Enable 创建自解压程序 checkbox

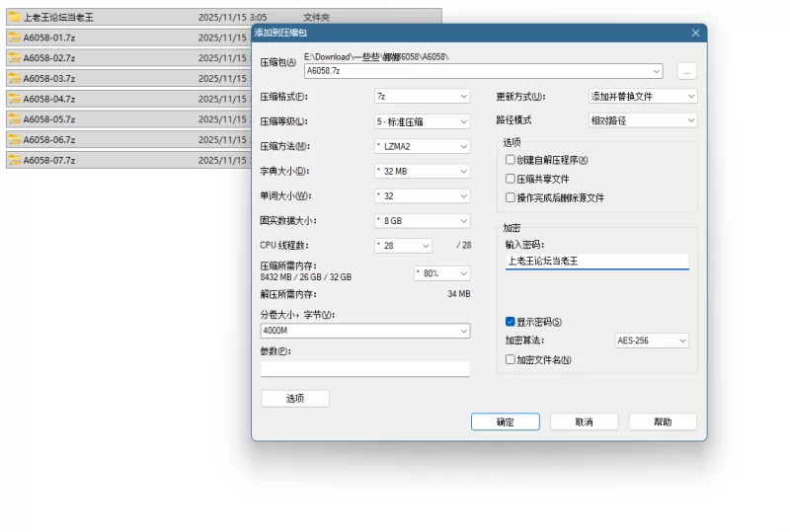pos(510,160)
